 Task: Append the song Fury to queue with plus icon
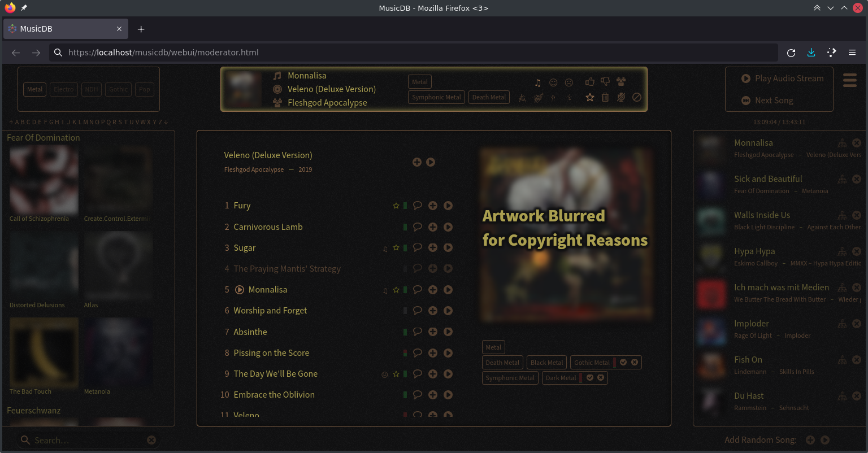[432, 206]
